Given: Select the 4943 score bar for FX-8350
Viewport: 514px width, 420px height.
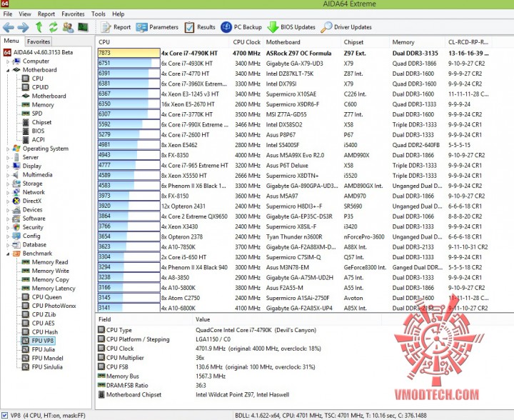Looking at the screenshot, I should coord(128,155).
